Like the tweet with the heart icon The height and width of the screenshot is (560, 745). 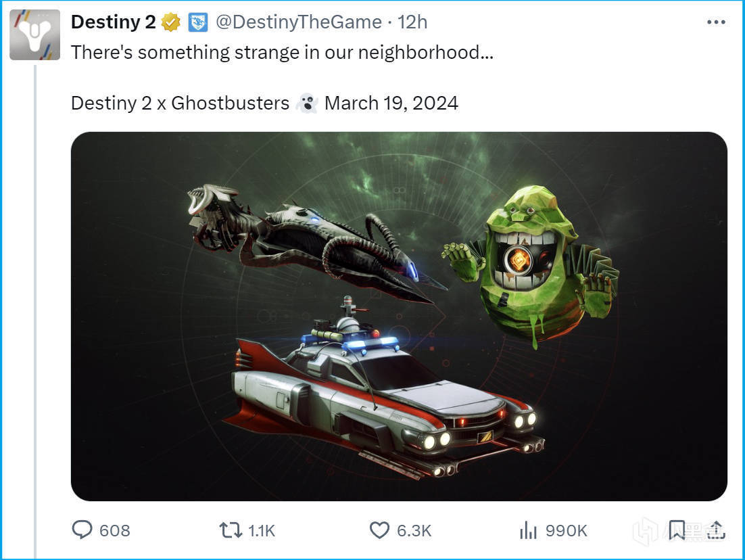click(379, 530)
